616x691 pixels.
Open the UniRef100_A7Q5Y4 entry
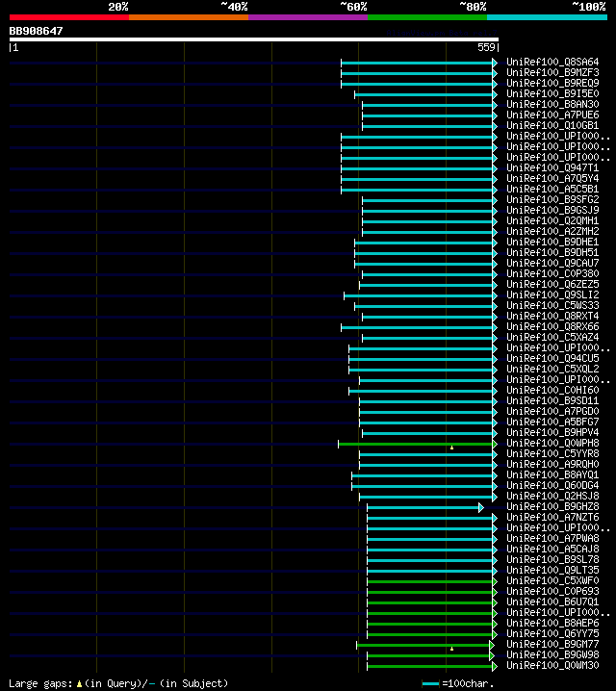[x=552, y=178]
